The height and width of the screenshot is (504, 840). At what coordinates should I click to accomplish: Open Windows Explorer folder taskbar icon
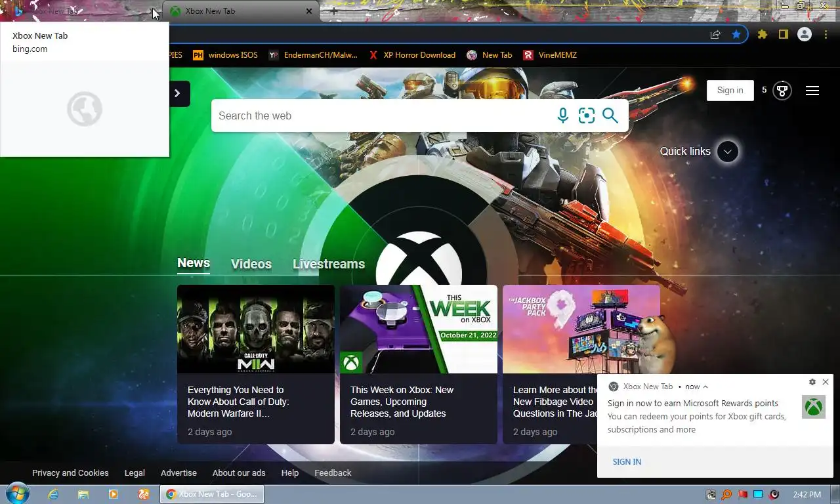(x=83, y=494)
